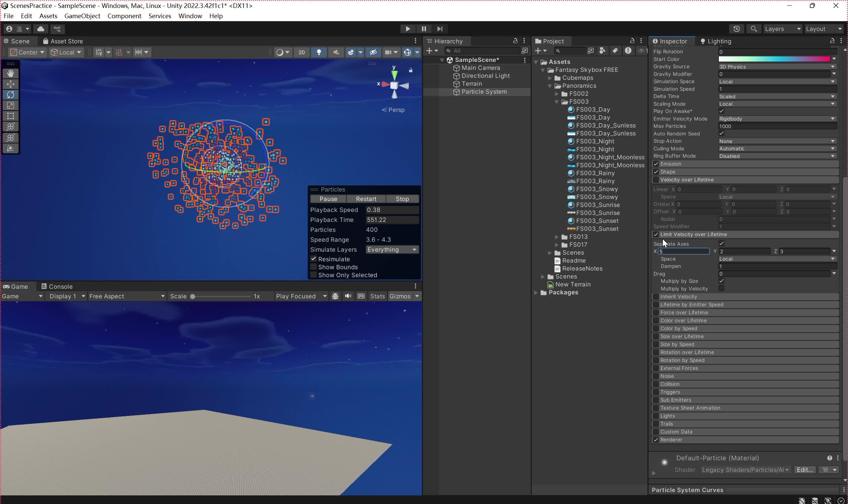Click the Game view mute audio icon
This screenshot has width=848, height=504.
tap(348, 296)
